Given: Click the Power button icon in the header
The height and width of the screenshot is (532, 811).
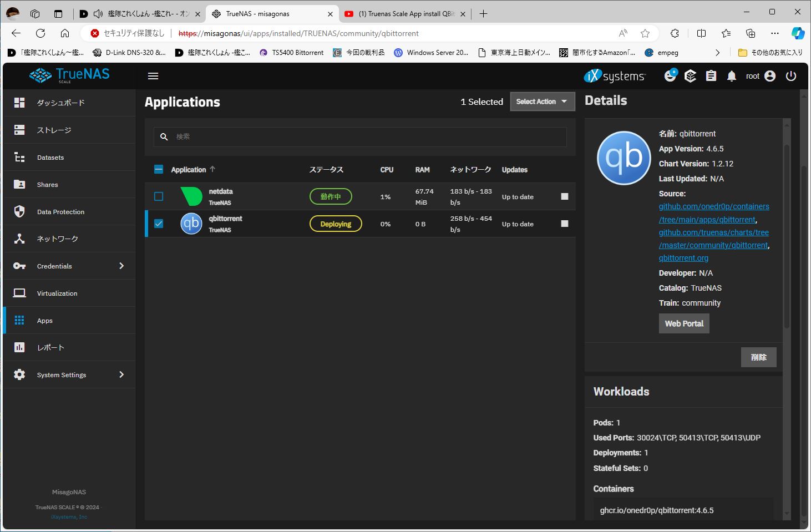Looking at the screenshot, I should point(791,76).
